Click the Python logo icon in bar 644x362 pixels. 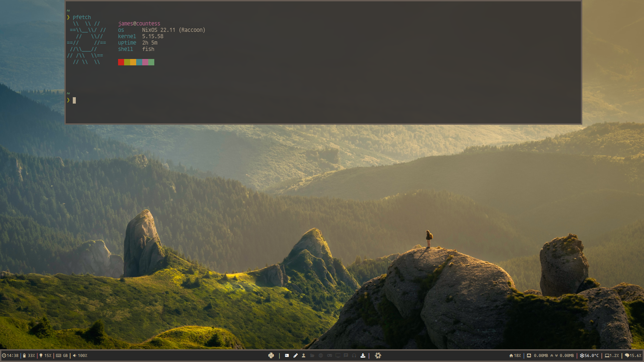click(271, 356)
